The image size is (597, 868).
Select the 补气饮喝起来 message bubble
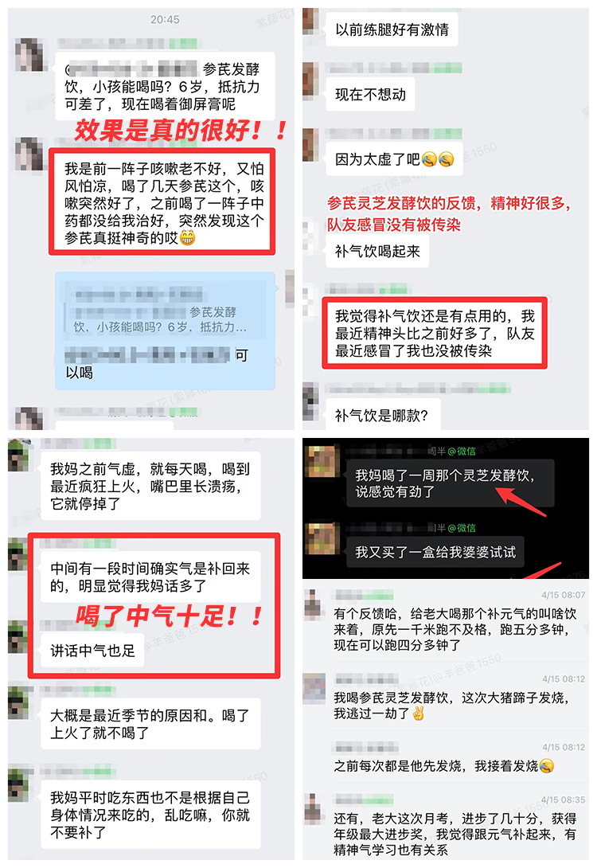377,252
